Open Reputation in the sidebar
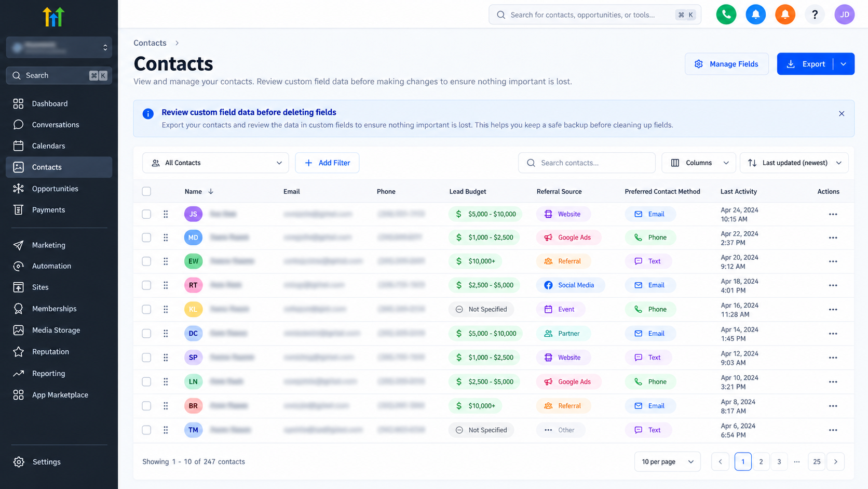The width and height of the screenshot is (868, 489). click(59, 352)
